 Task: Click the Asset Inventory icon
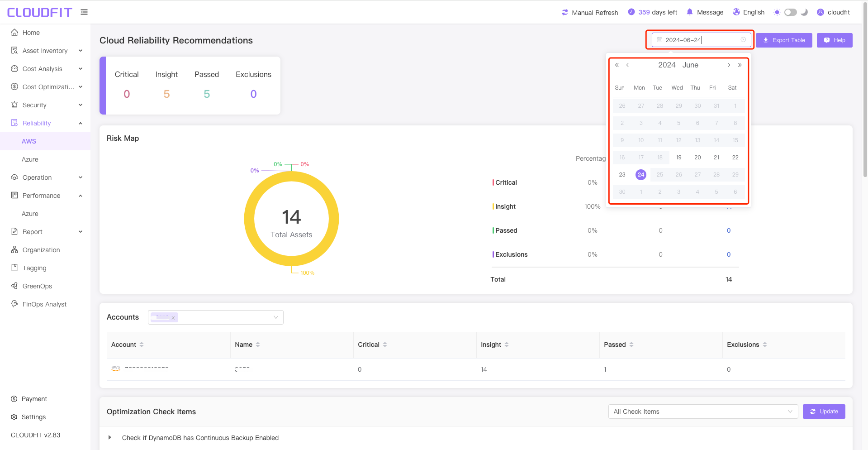coord(14,51)
